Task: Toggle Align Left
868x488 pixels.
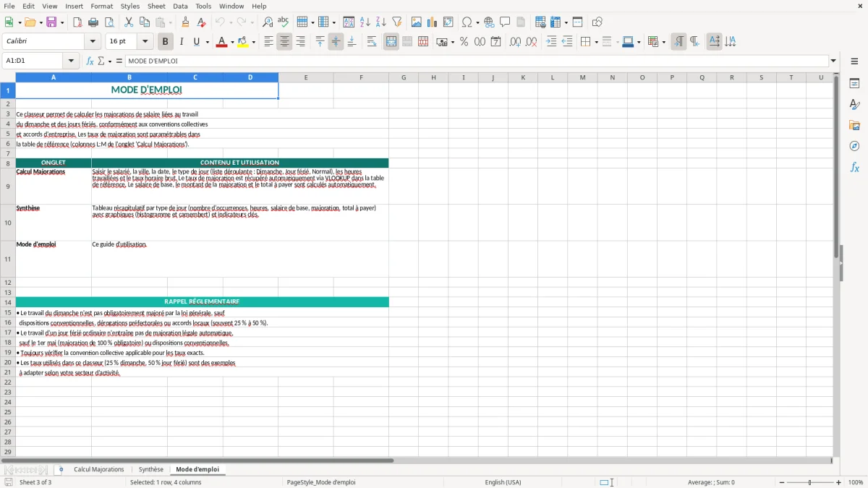Action: [268, 42]
